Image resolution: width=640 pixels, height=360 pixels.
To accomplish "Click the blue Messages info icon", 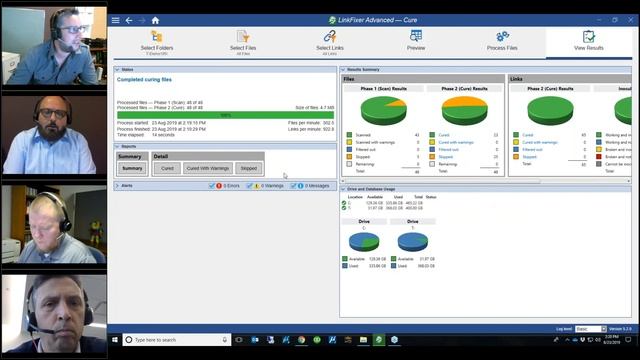I will click(301, 186).
